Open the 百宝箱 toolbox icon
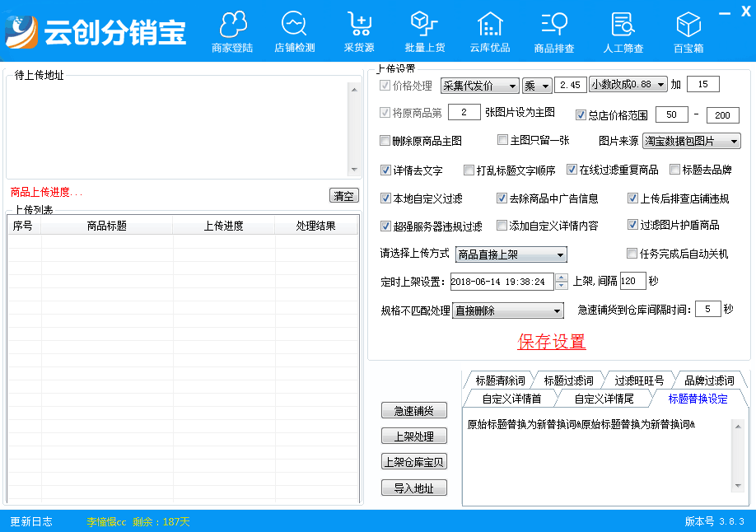Image resolution: width=756 pixels, height=532 pixels. click(688, 31)
